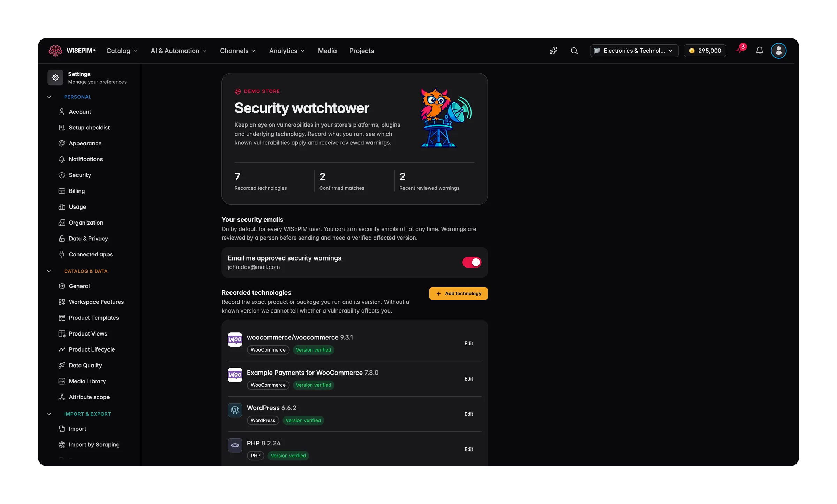Click the Settings gear icon in sidebar header
This screenshot has height=504, width=837.
tap(55, 77)
